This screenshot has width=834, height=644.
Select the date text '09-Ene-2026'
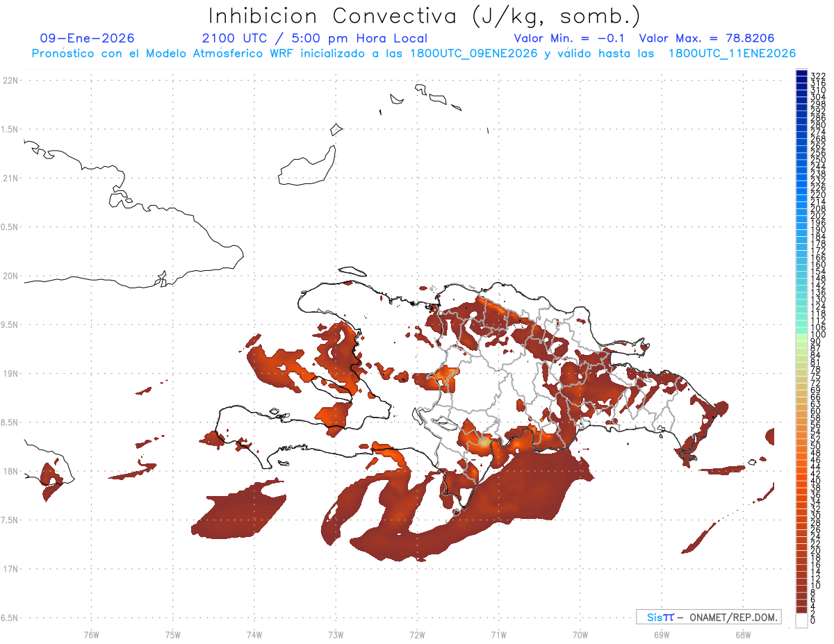(x=88, y=38)
